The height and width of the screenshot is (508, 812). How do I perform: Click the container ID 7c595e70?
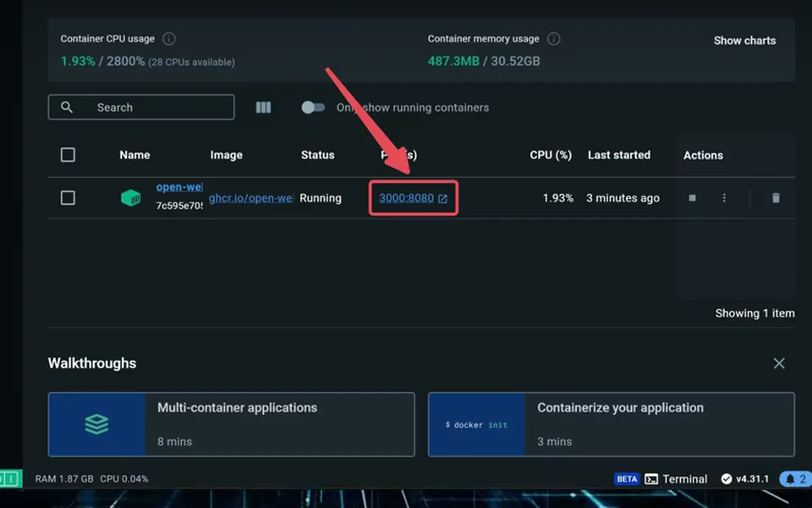tap(179, 206)
